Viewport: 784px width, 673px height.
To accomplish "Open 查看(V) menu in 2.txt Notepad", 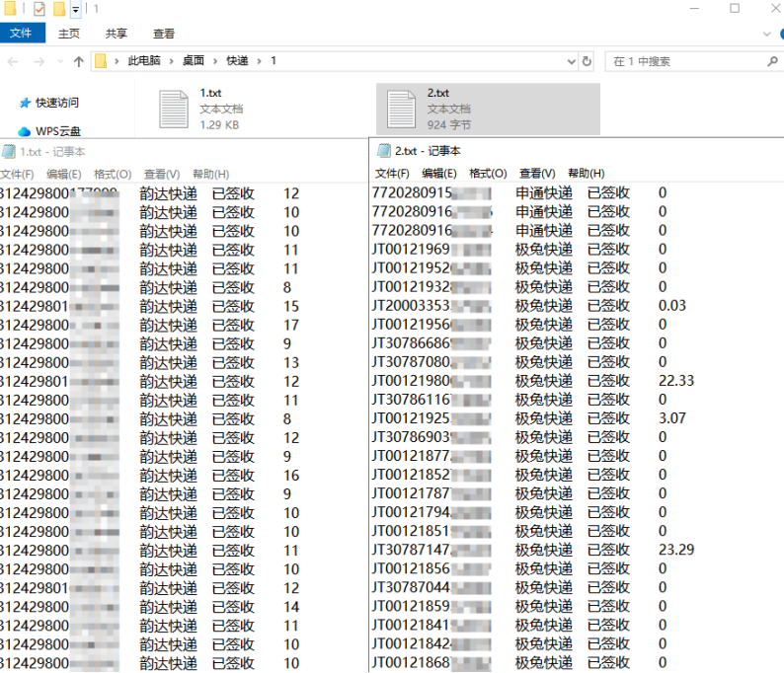I will (x=537, y=174).
